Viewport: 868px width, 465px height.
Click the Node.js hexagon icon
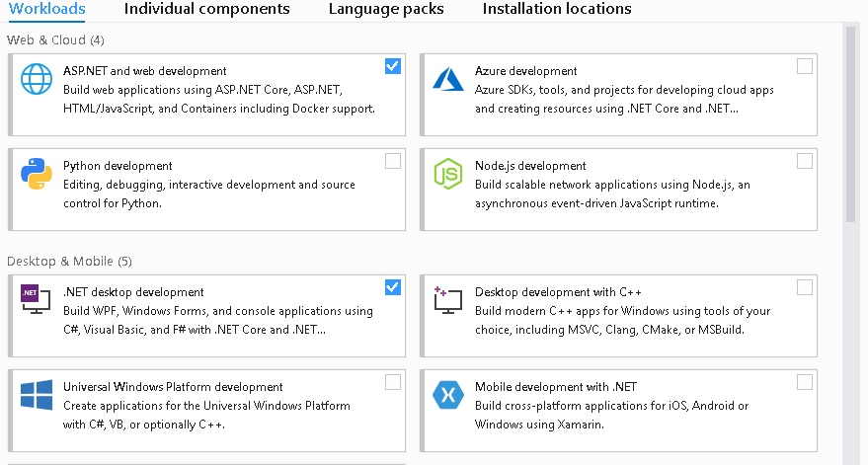(x=448, y=174)
